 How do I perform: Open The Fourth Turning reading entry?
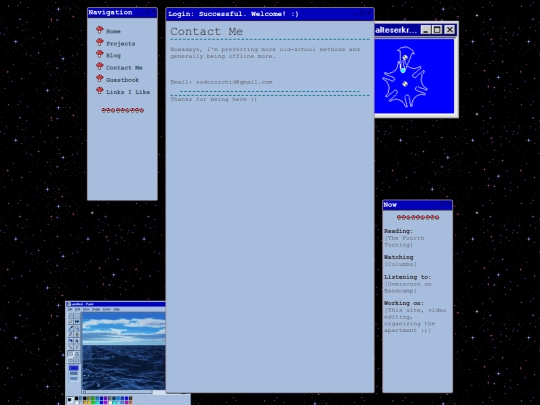pos(404,241)
